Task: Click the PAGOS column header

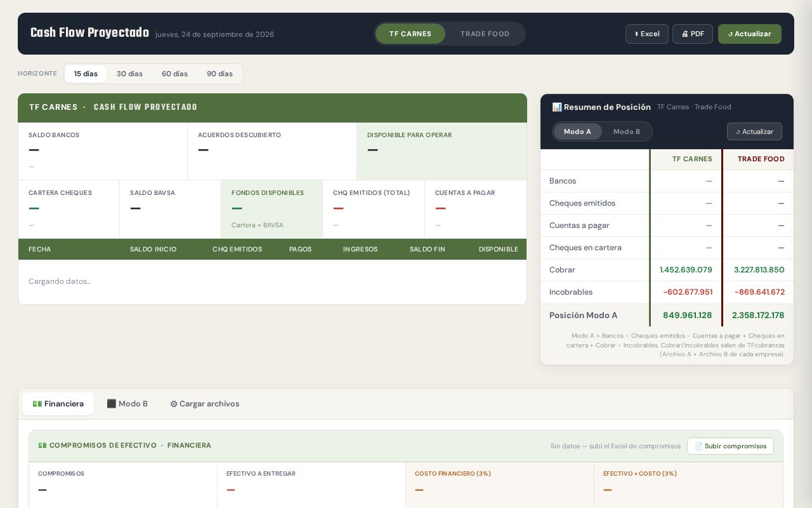Action: click(x=300, y=249)
